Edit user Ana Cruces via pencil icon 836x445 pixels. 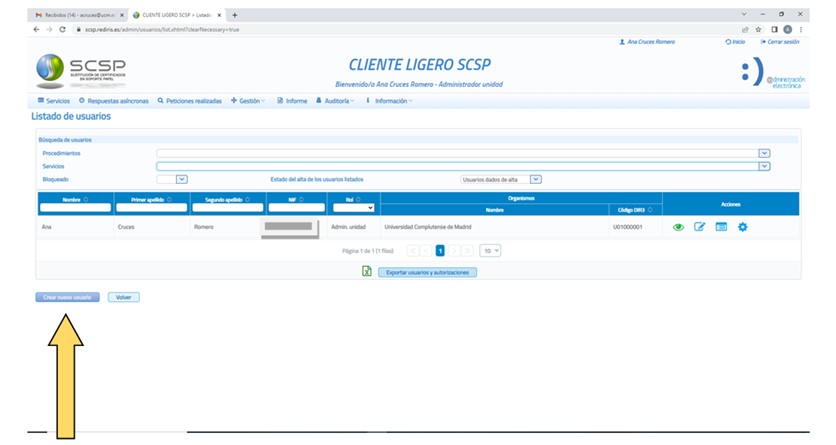tap(699, 227)
